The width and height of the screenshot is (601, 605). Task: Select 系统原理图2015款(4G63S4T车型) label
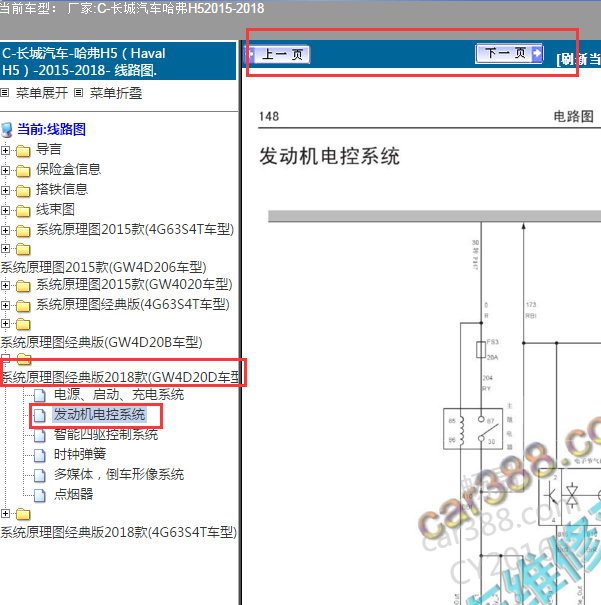tap(135, 230)
